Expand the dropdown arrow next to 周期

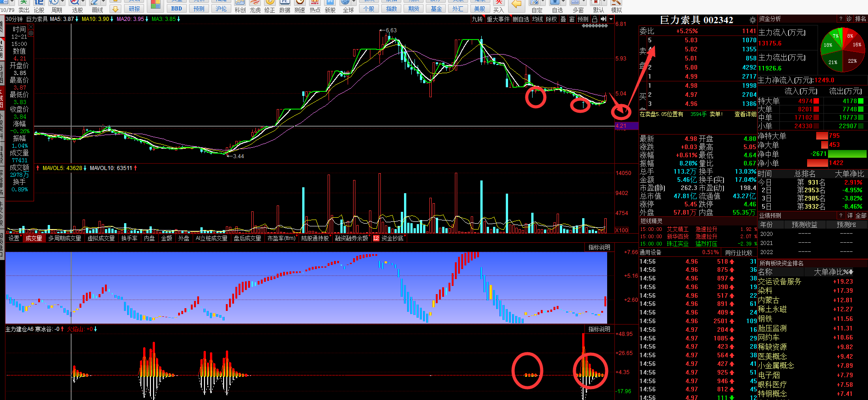62,3
